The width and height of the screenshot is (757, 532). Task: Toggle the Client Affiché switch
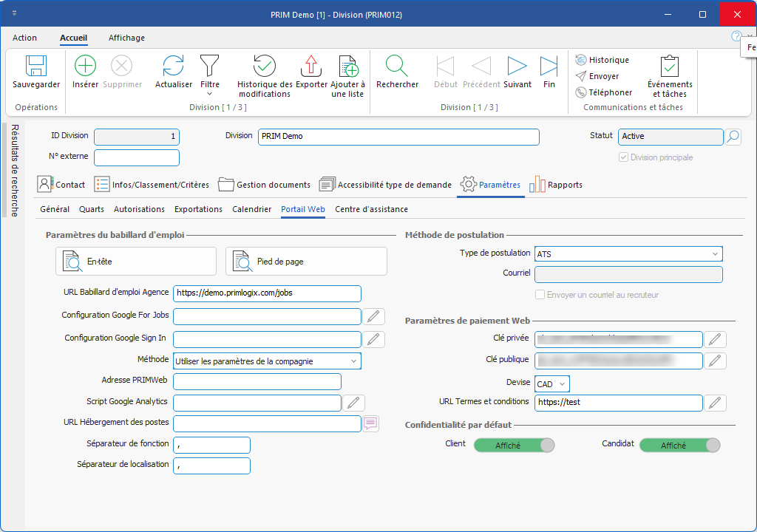(x=514, y=446)
